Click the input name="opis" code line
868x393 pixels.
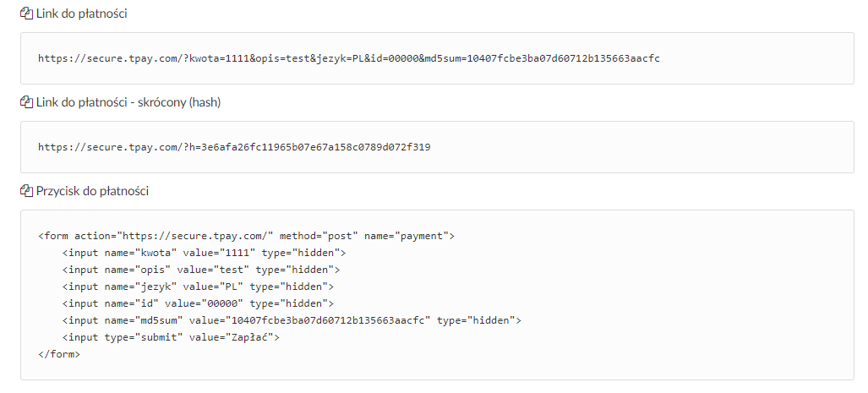coord(201,270)
